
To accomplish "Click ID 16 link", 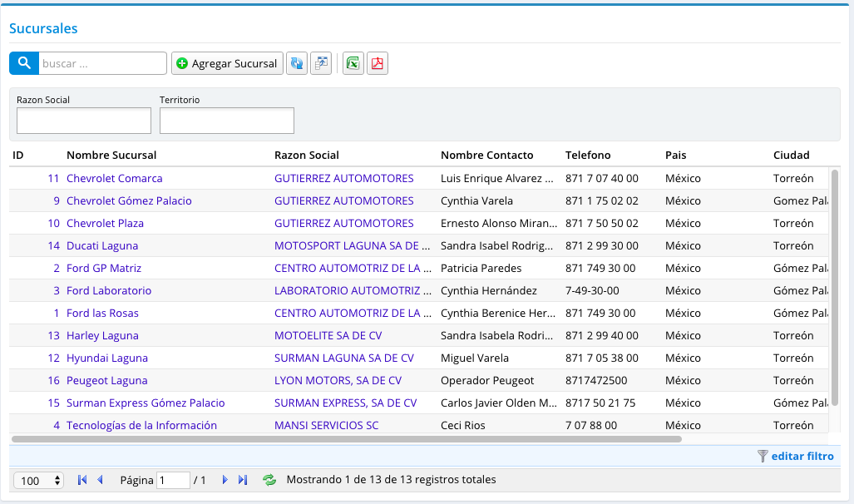I will coord(53,380).
